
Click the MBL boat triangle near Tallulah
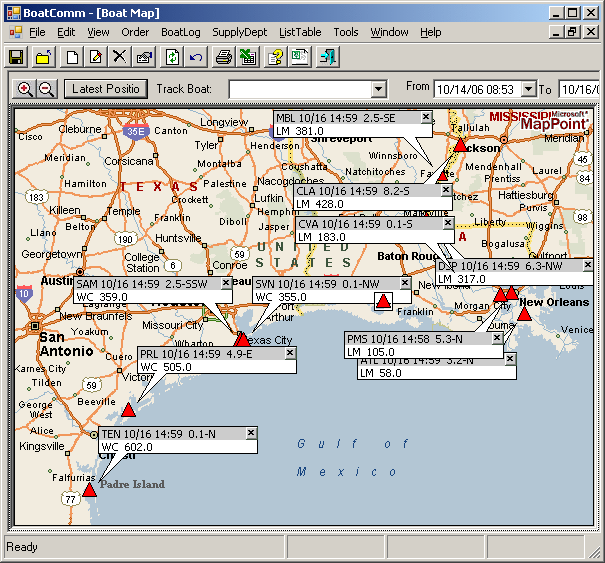[x=460, y=145]
